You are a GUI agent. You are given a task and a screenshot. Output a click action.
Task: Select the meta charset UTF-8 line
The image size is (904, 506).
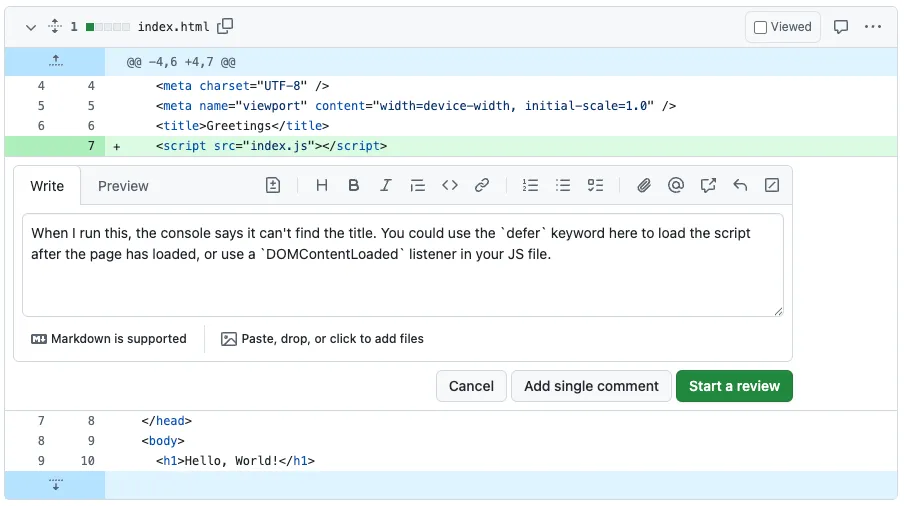pos(242,86)
